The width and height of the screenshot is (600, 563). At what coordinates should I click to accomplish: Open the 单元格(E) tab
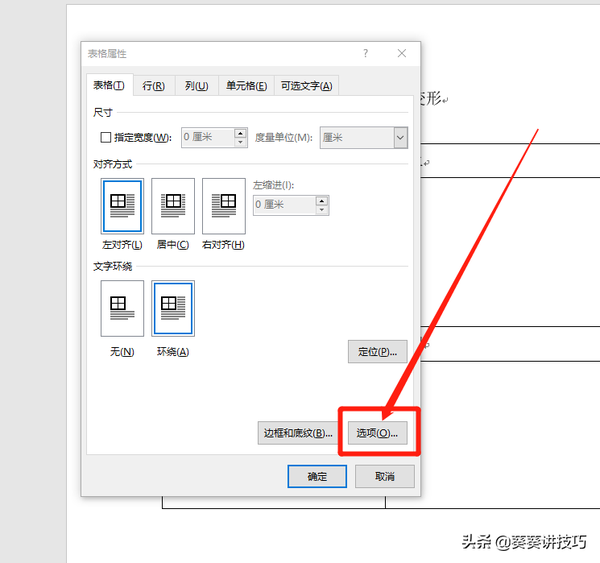click(x=246, y=86)
